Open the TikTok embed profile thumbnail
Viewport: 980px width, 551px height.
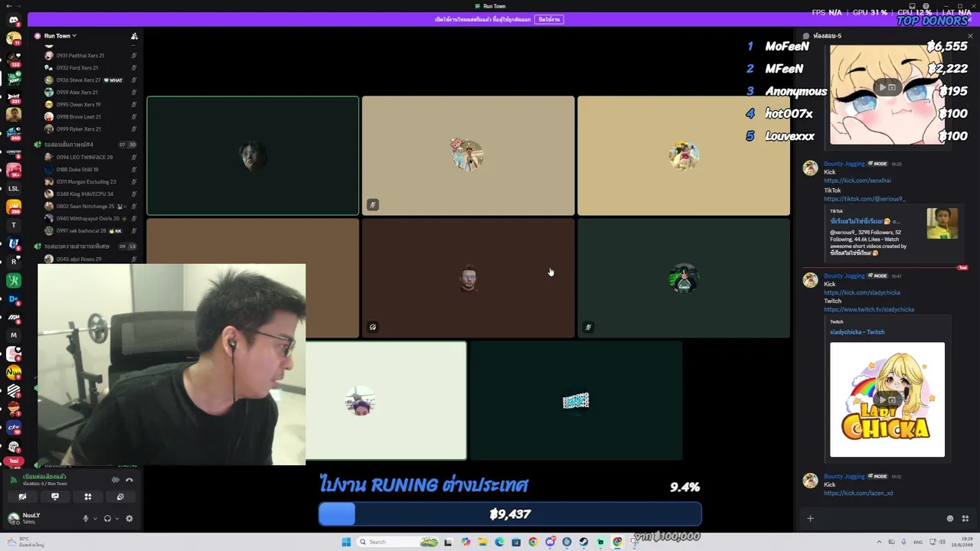click(x=942, y=223)
